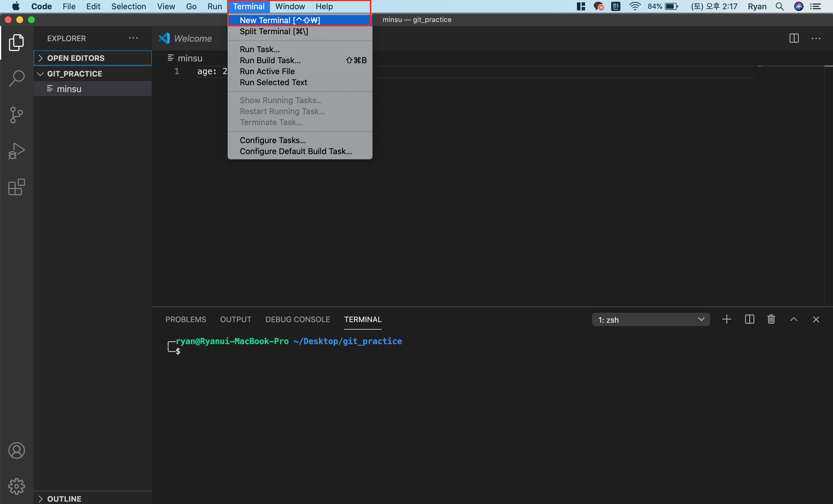The height and width of the screenshot is (504, 833).
Task: Open the 1: zsh terminal selector dropdown
Action: pos(651,319)
